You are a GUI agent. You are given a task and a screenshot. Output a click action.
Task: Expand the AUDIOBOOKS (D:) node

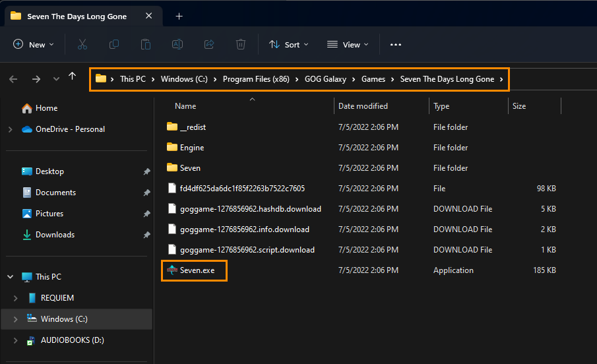point(16,340)
